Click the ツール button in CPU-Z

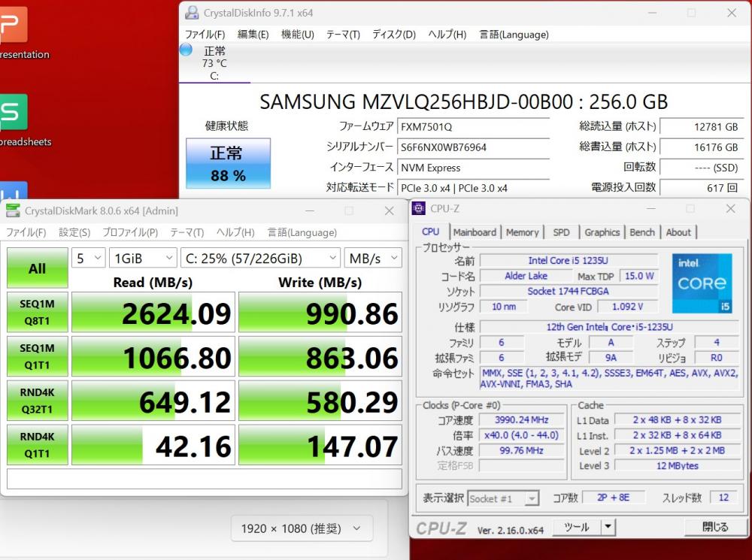coord(577,526)
